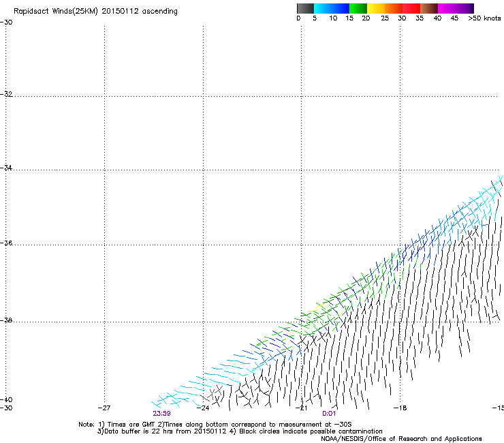Click the 'Times are GMT' note line
This screenshot has height=443, width=504.
pyautogui.click(x=215, y=425)
